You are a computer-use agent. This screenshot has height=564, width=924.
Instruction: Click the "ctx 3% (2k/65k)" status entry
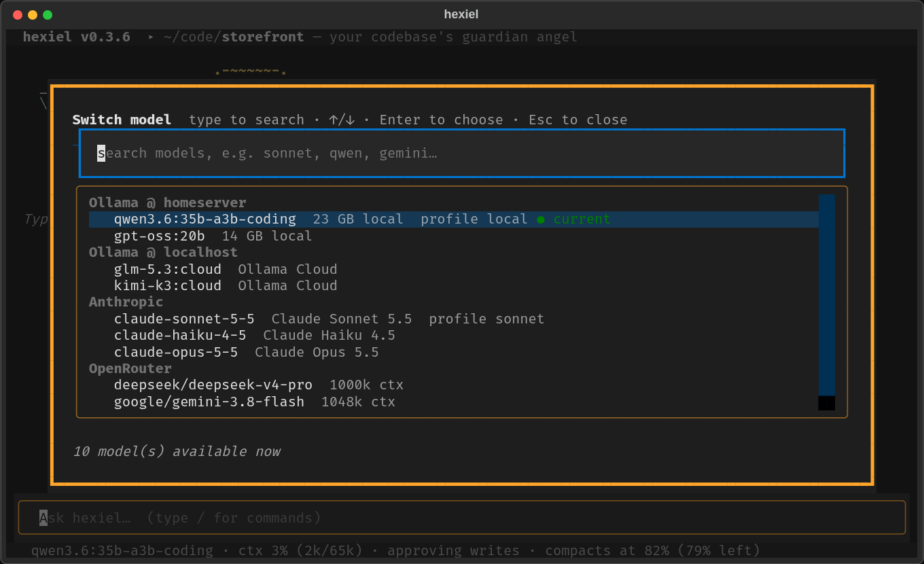pos(300,550)
